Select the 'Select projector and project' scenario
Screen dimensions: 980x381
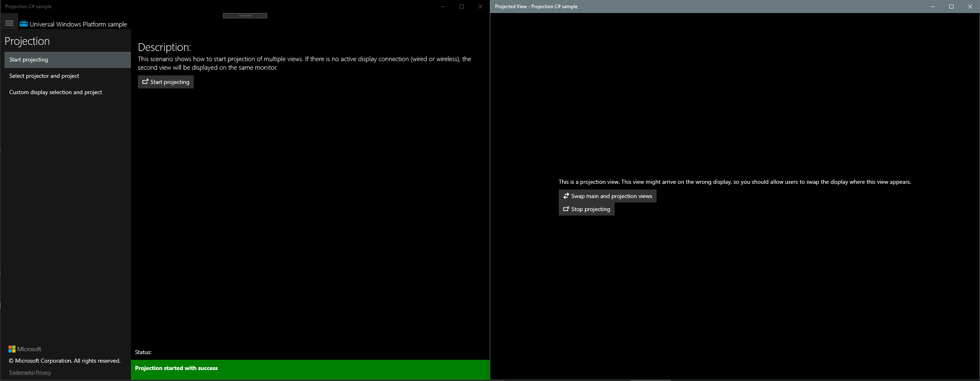[44, 76]
